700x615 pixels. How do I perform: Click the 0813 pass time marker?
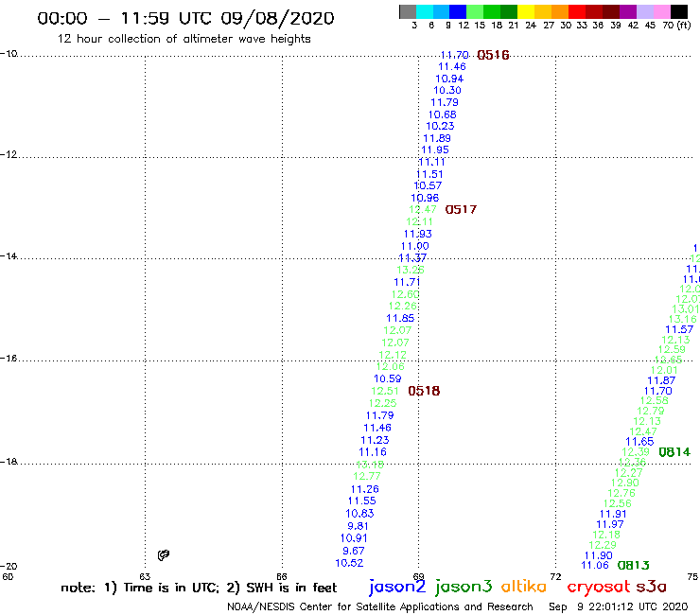tap(633, 566)
